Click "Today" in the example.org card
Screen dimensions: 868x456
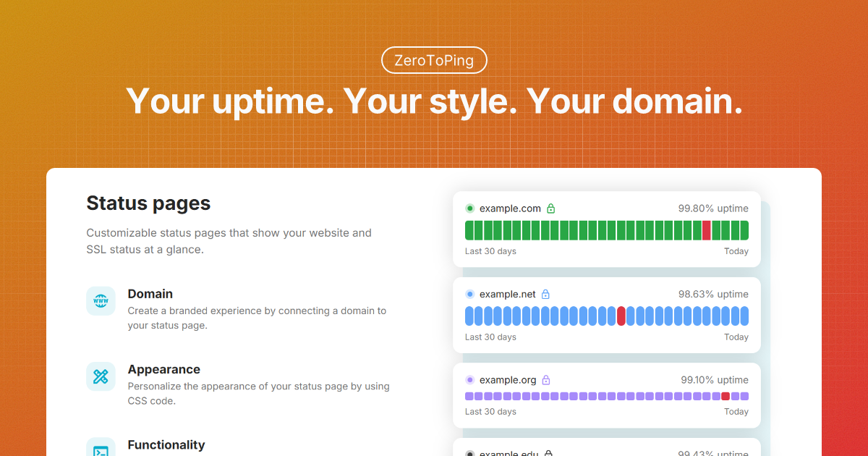pos(736,412)
